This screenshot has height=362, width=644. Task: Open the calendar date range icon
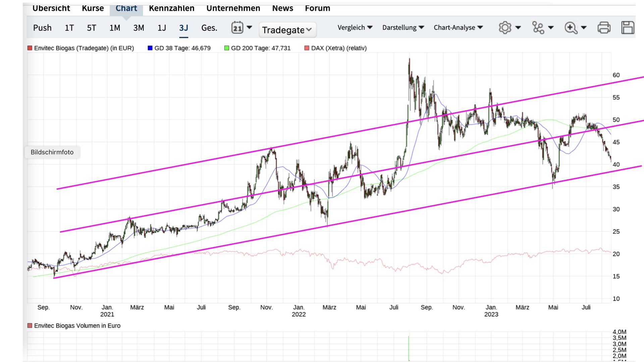237,27
